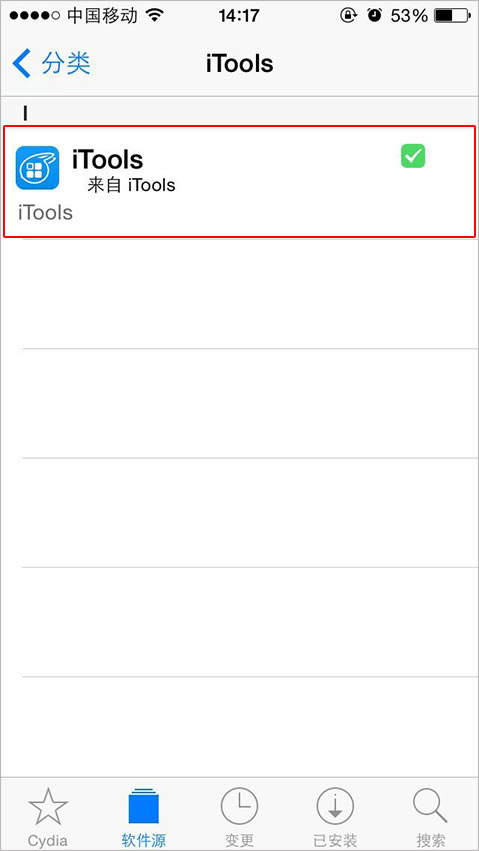Tap the rotation lock status icon
Screen dimensions: 479x851
347,16
